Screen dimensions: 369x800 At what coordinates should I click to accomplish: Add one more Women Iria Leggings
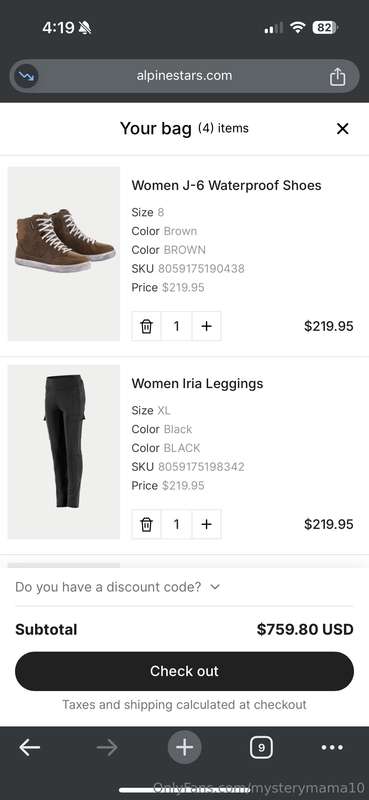coord(206,524)
